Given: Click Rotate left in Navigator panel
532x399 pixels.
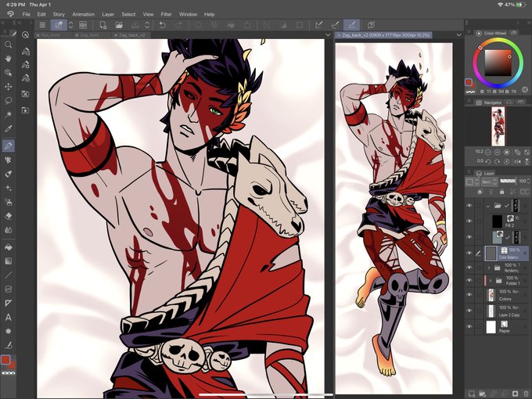Looking at the screenshot, I should coord(488,161).
